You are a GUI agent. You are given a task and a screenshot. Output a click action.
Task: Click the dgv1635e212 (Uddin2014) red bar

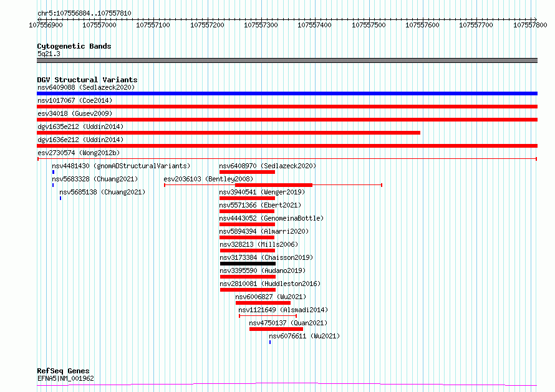[228, 133]
